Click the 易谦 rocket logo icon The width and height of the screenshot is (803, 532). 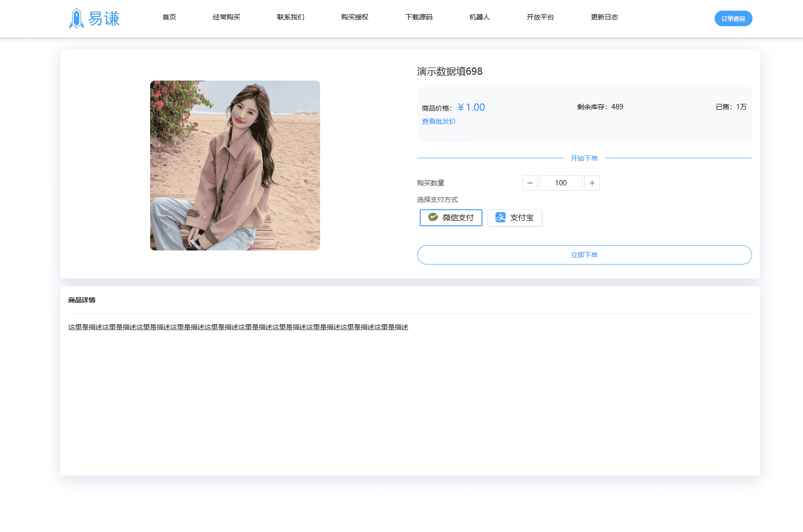(76, 18)
